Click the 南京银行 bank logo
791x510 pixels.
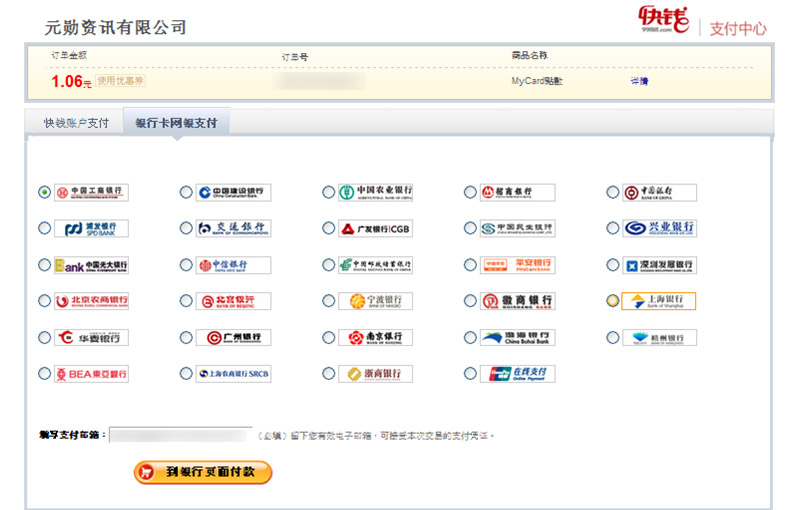(375, 337)
